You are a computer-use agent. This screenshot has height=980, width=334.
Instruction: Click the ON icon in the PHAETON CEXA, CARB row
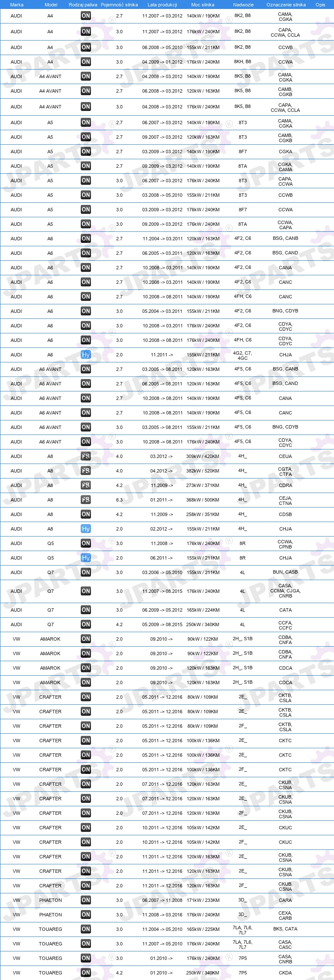pyautogui.click(x=86, y=915)
